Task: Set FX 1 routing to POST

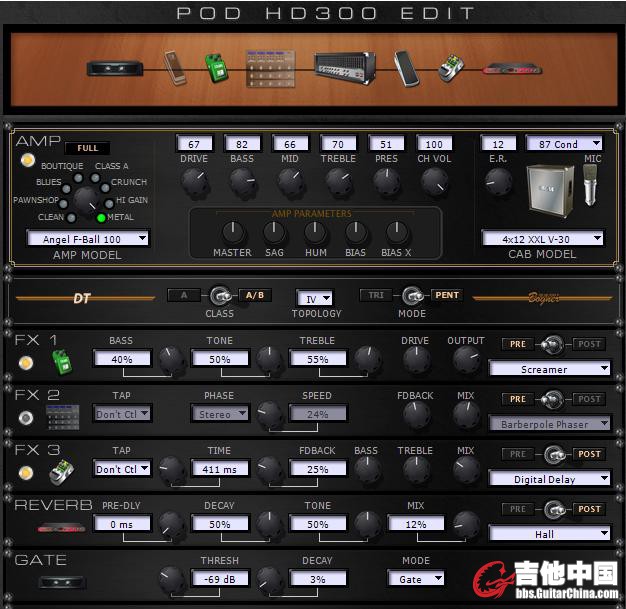Action: [x=589, y=344]
